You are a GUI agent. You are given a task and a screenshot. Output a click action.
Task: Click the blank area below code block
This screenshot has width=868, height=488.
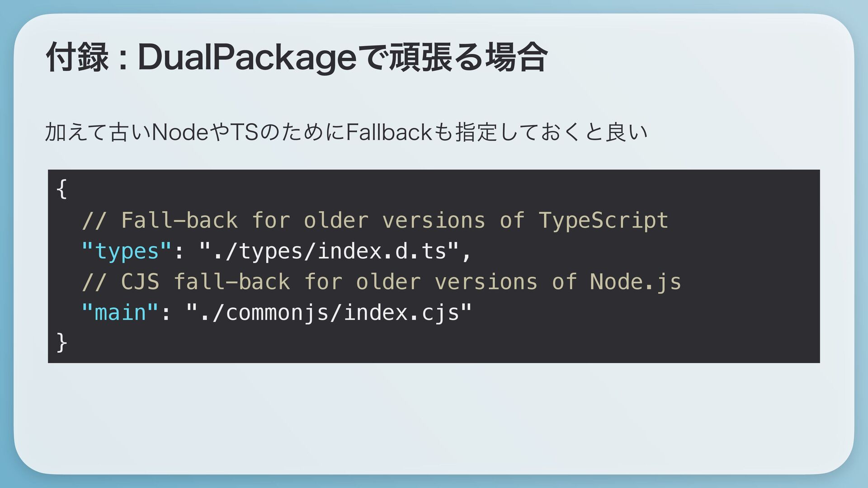[434, 416]
